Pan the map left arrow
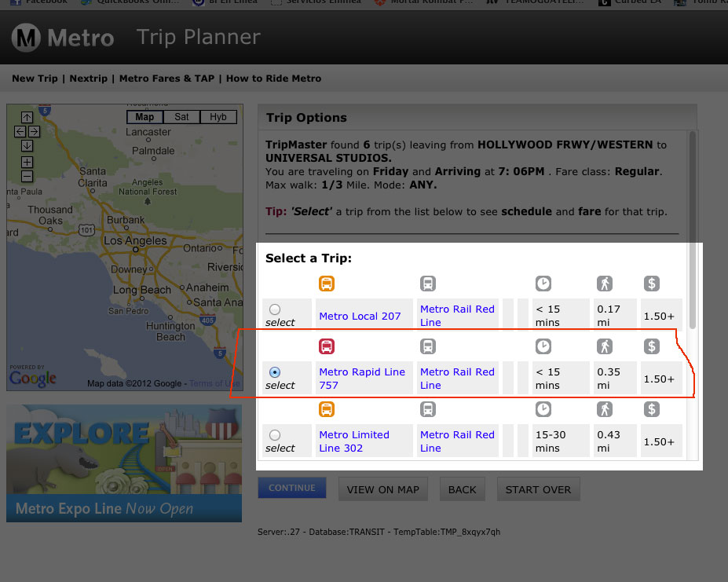The width and height of the screenshot is (728, 582). click(20, 131)
